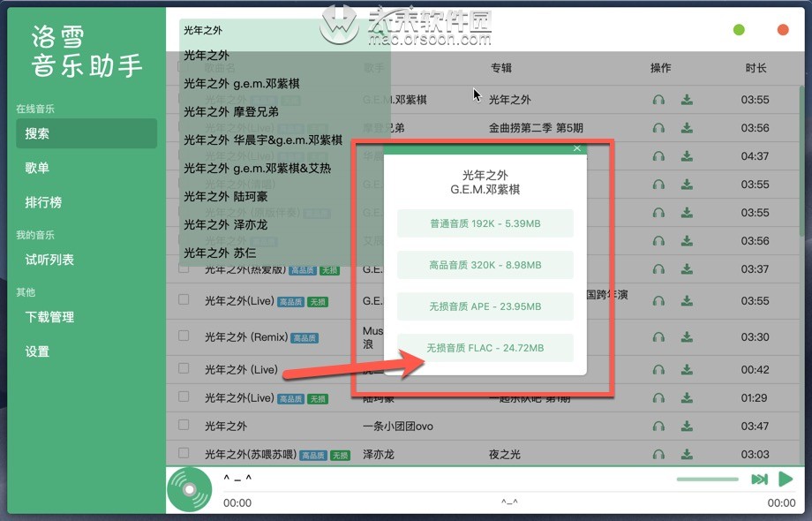This screenshot has width=812, height=521.
Task: Download the 03:37 long track
Action: coord(687,268)
